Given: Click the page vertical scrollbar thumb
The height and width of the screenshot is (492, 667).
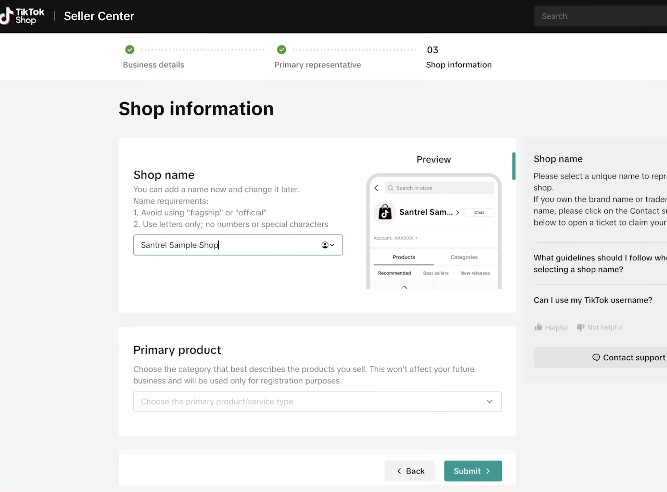Looking at the screenshot, I should tap(513, 166).
